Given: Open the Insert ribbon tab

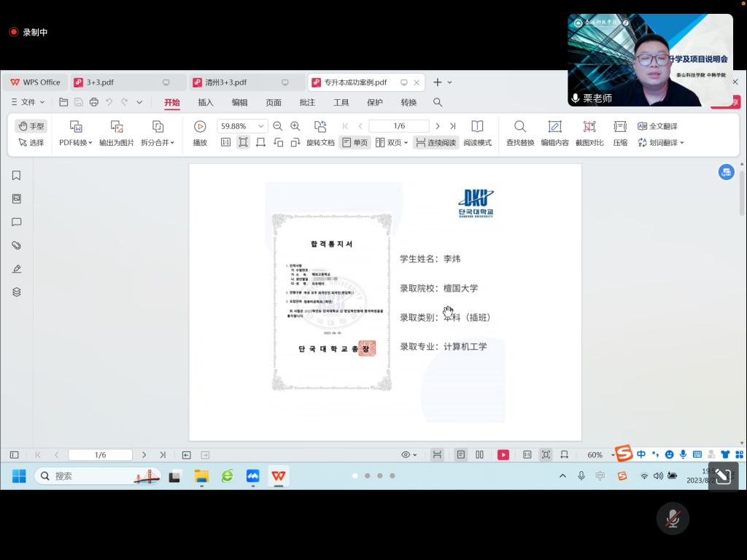Looking at the screenshot, I should point(206,103).
